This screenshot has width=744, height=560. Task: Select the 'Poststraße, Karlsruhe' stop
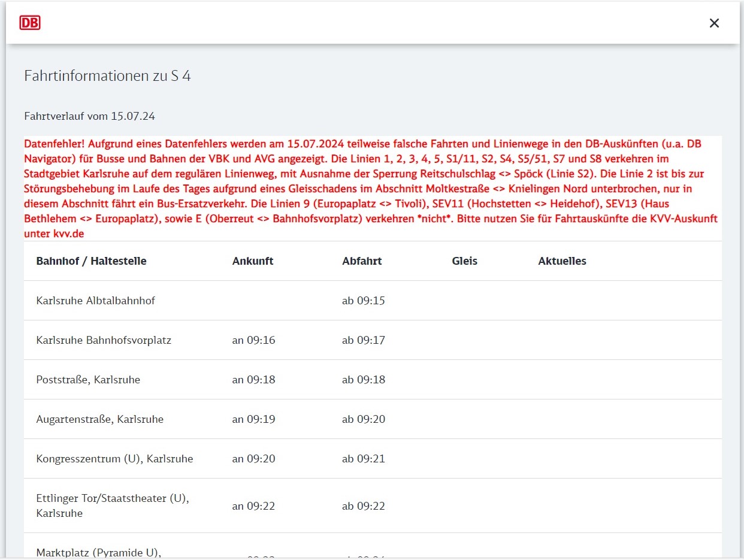tap(88, 380)
